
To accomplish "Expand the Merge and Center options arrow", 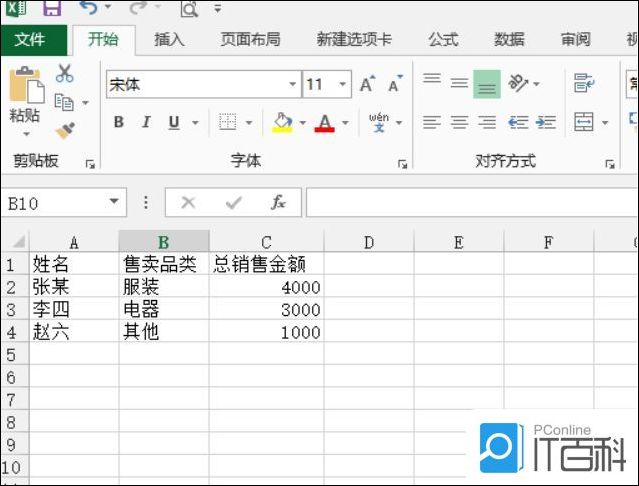I will 605,123.
